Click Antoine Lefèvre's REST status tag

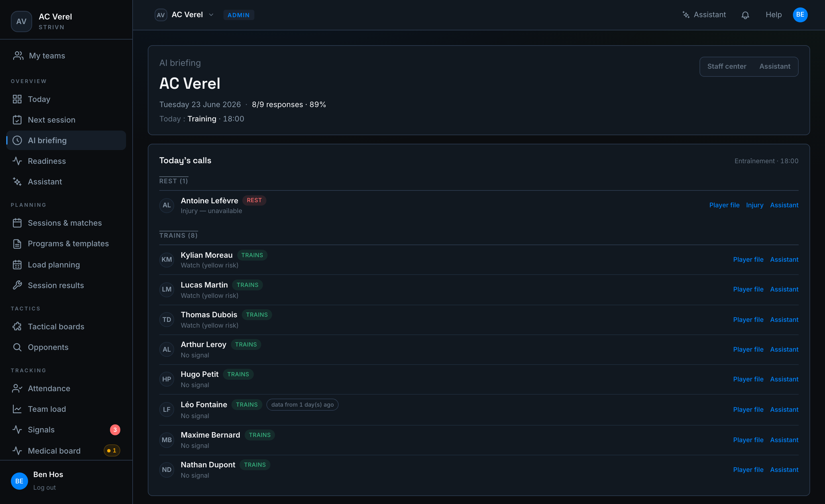pyautogui.click(x=254, y=200)
